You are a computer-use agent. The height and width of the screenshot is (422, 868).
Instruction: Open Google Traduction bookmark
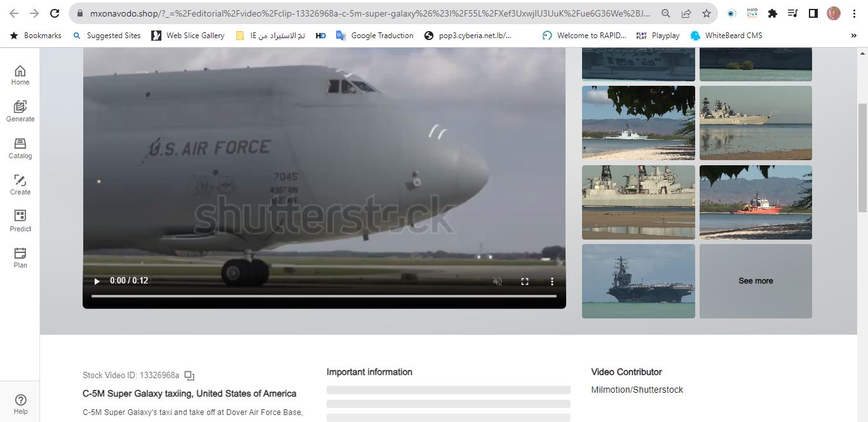pos(374,36)
